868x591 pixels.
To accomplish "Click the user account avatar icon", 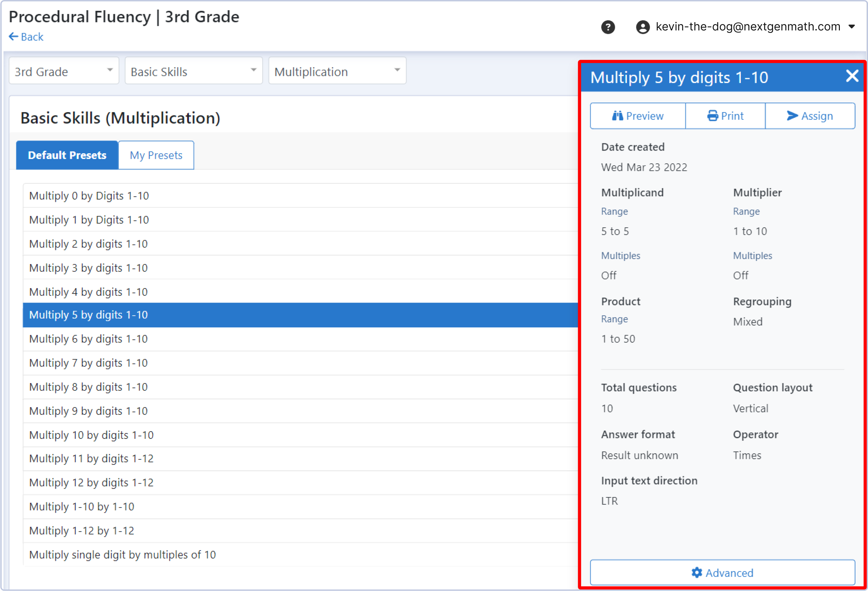I will (642, 27).
